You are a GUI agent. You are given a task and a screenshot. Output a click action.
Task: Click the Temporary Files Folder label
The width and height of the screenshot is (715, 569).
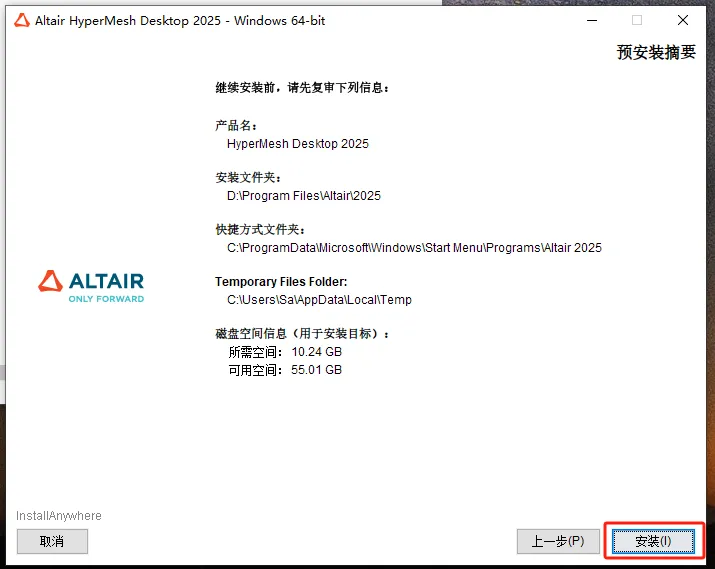[281, 282]
